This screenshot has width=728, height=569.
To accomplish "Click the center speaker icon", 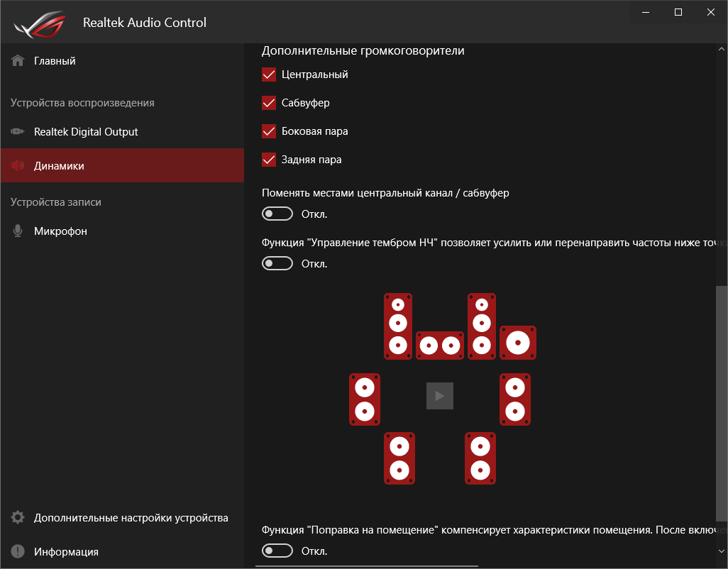I will 439,346.
